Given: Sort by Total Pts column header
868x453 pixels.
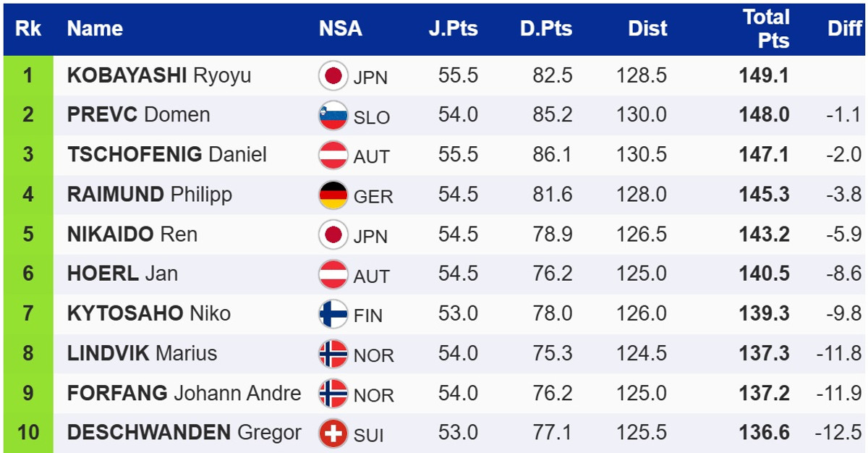Looking at the screenshot, I should pyautogui.click(x=766, y=29).
